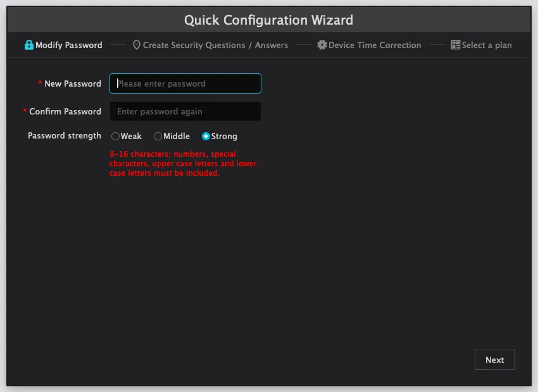This screenshot has width=538, height=392.
Task: Click the grid icon beside Select a plan
Action: click(x=455, y=45)
